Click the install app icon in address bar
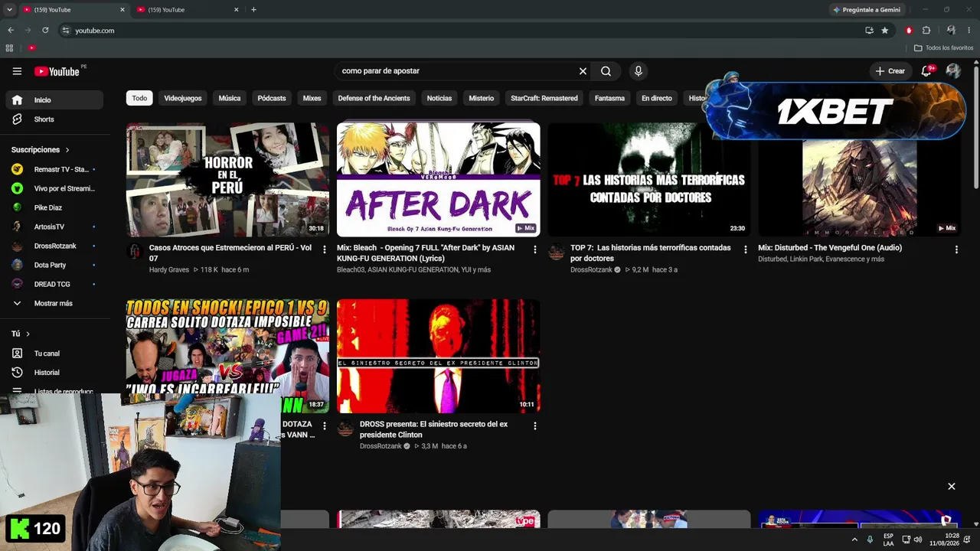The image size is (980, 551). tap(869, 31)
